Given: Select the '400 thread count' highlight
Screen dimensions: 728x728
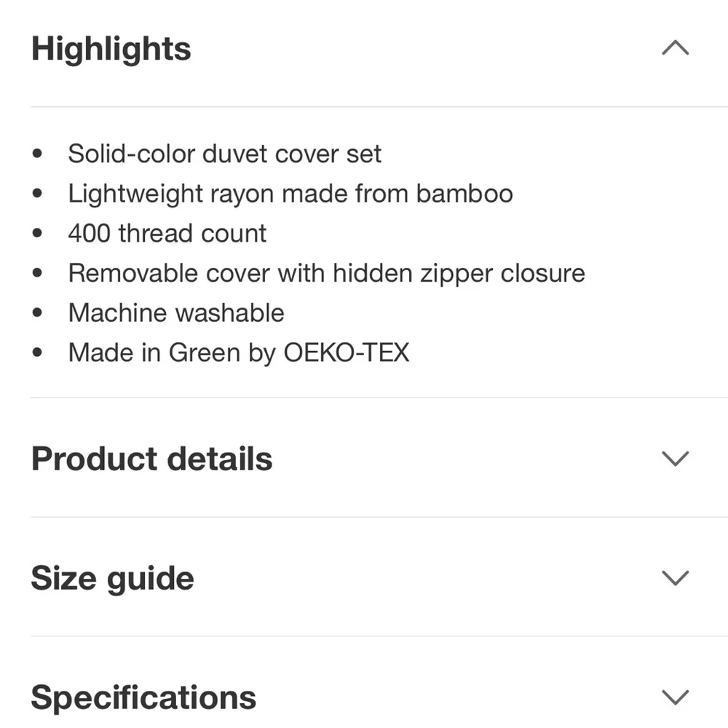Looking at the screenshot, I should (x=167, y=233).
